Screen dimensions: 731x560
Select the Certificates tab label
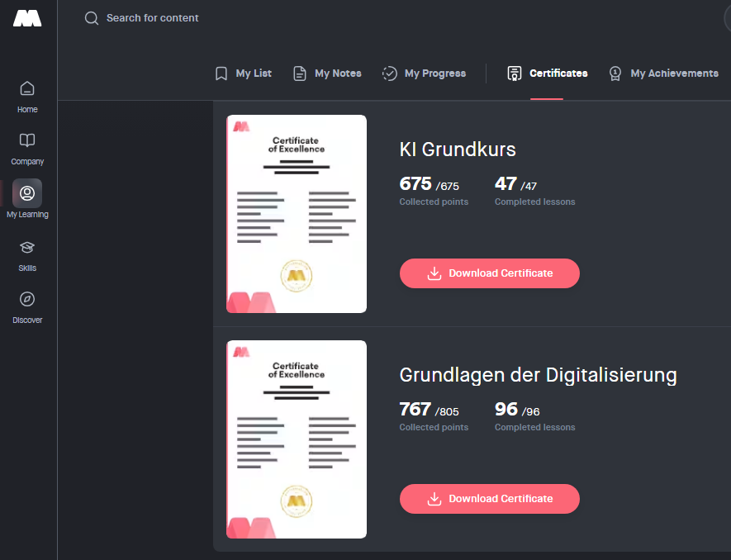click(558, 74)
